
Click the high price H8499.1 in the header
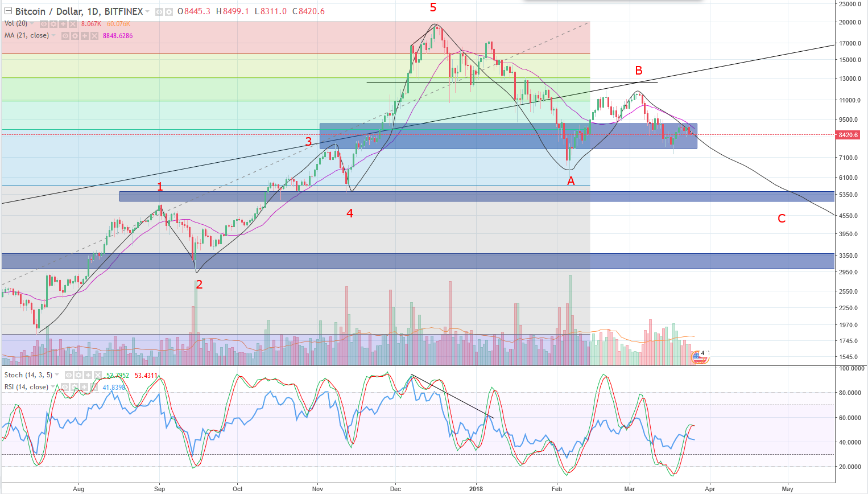(x=233, y=11)
